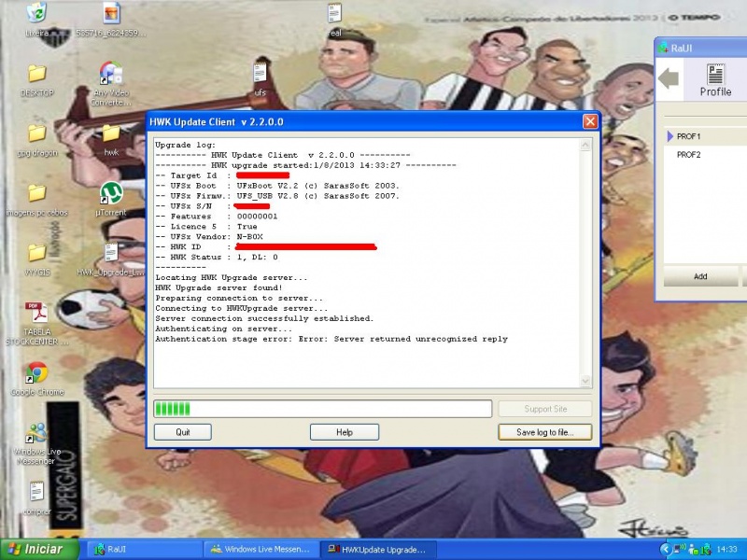Click the RaUI window title bar

tap(701, 48)
